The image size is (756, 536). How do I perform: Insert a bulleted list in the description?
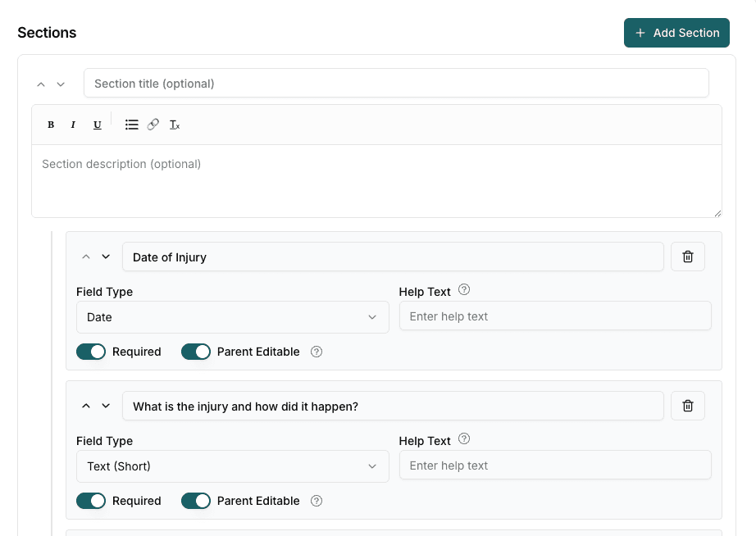tap(131, 124)
